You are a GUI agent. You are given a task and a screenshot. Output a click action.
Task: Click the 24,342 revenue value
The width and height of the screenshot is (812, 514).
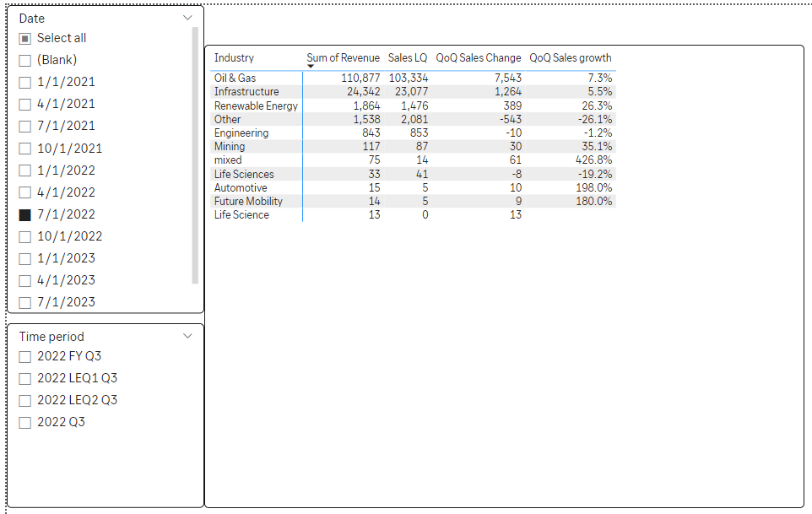point(364,92)
